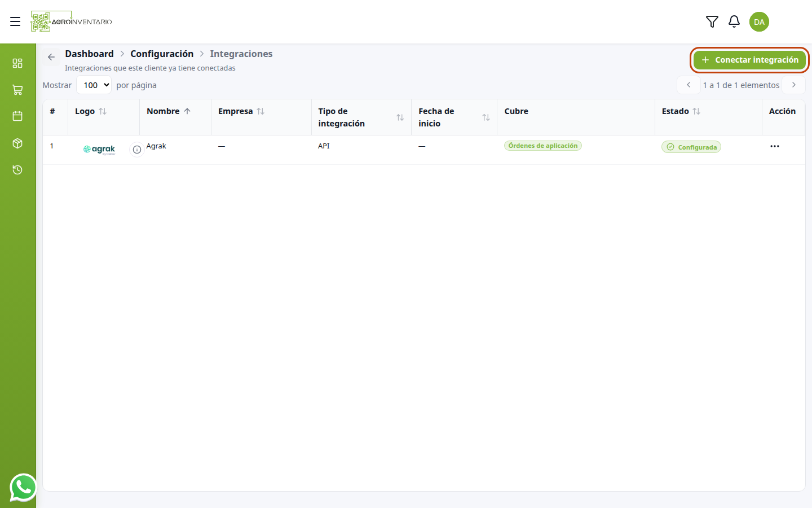Open the Agrak row actions ellipsis menu
Viewport: 812px width, 508px height.
(775, 146)
